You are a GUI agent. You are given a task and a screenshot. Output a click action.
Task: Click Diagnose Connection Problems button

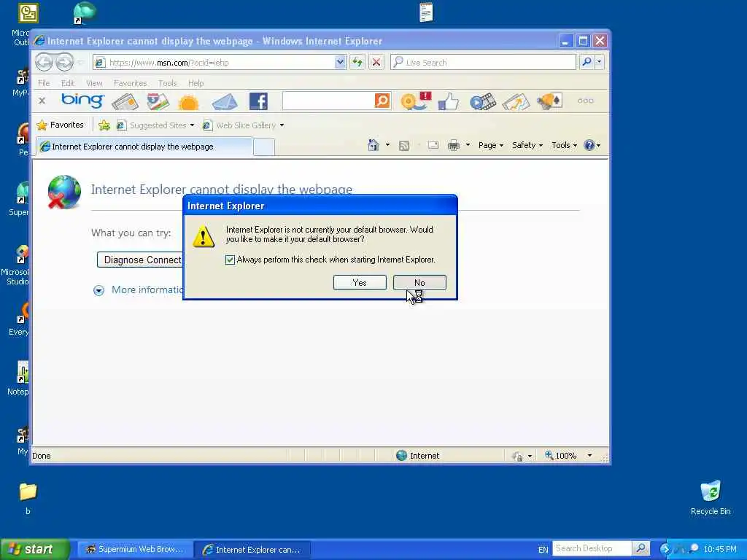[141, 260]
